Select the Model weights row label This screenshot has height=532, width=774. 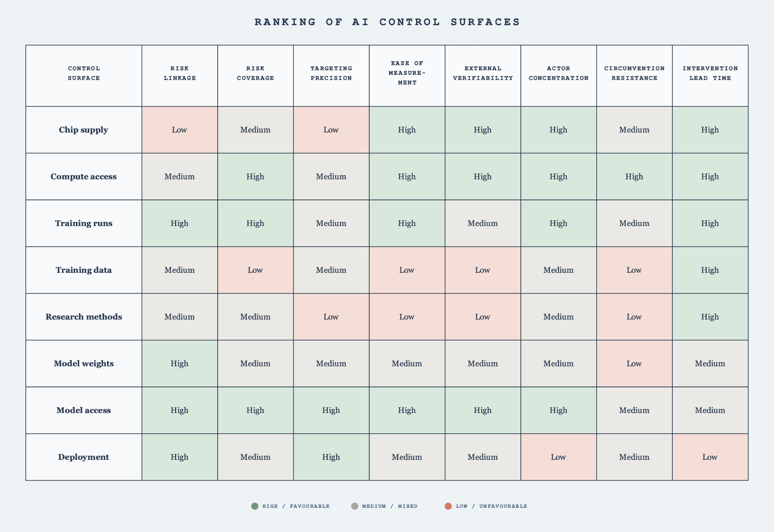[x=84, y=363]
